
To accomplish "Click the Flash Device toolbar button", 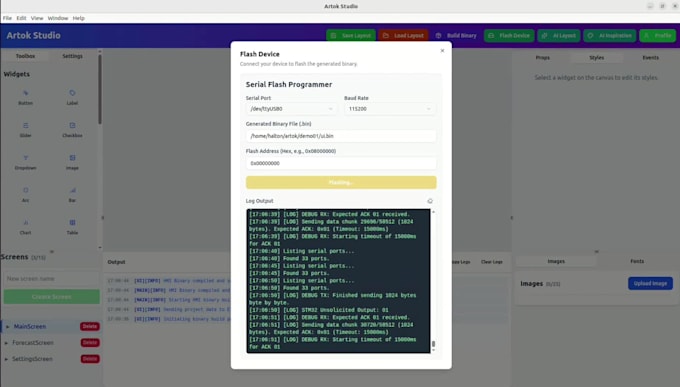I will pyautogui.click(x=509, y=36).
